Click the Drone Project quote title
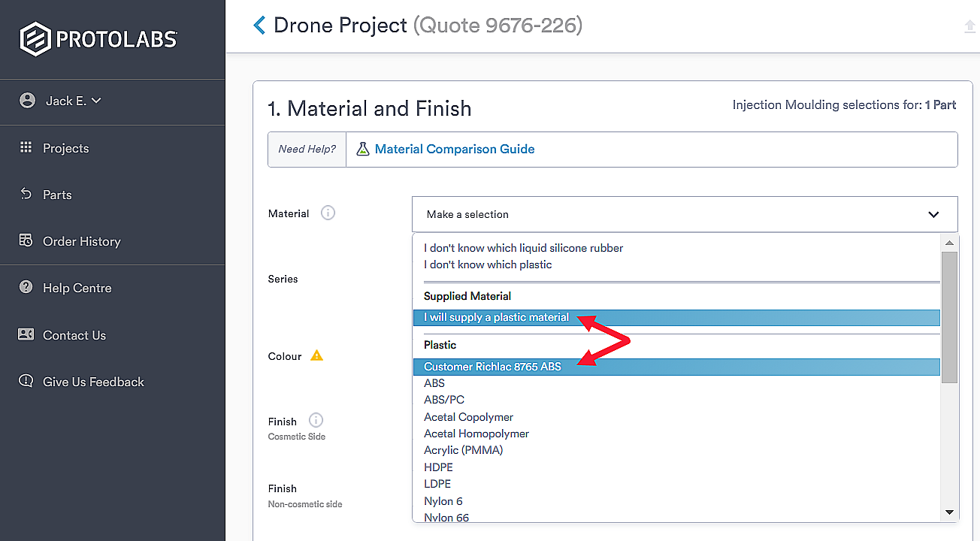Screen dimensions: 980x541 tap(428, 26)
